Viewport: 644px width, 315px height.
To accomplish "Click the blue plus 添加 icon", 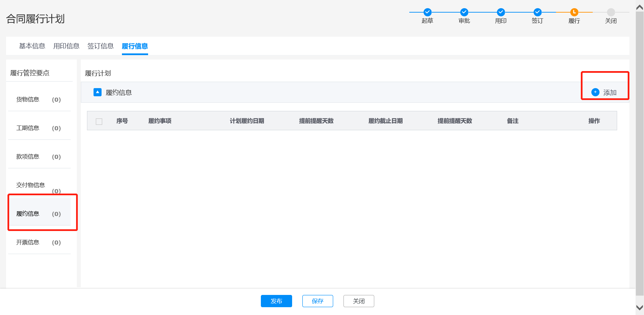I will coord(595,92).
